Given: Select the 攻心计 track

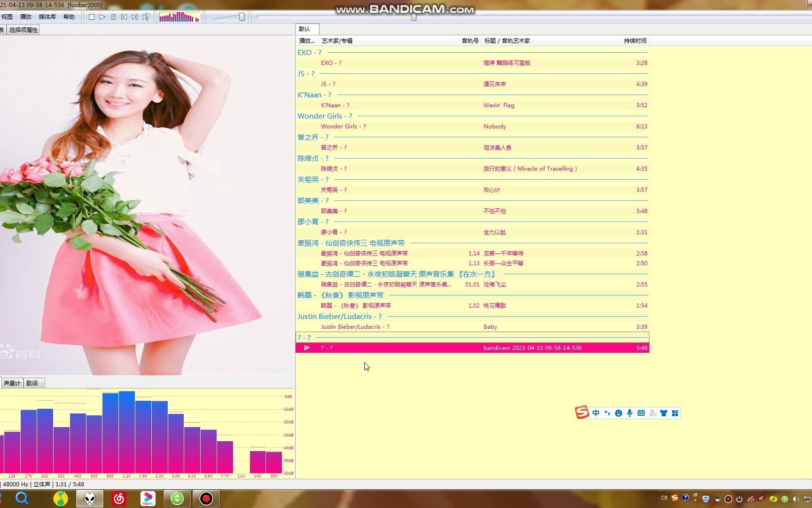Looking at the screenshot, I should click(x=472, y=190).
